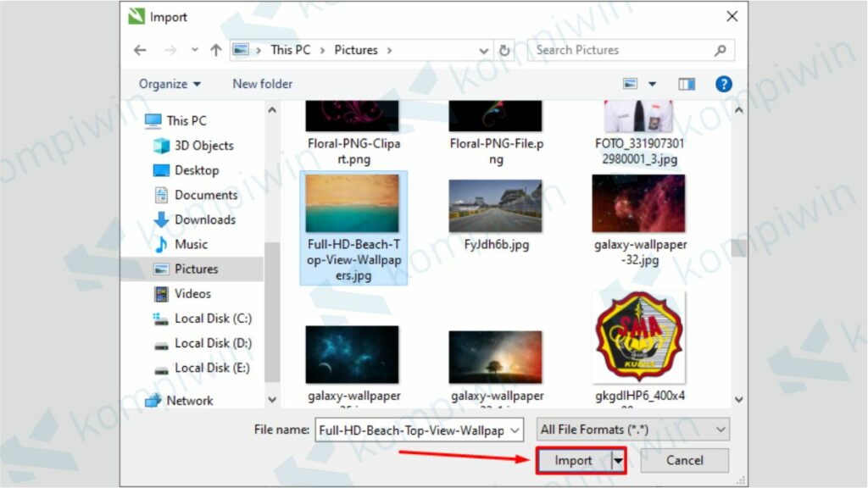The image size is (868, 488).
Task: Click the change view icon
Action: (630, 84)
